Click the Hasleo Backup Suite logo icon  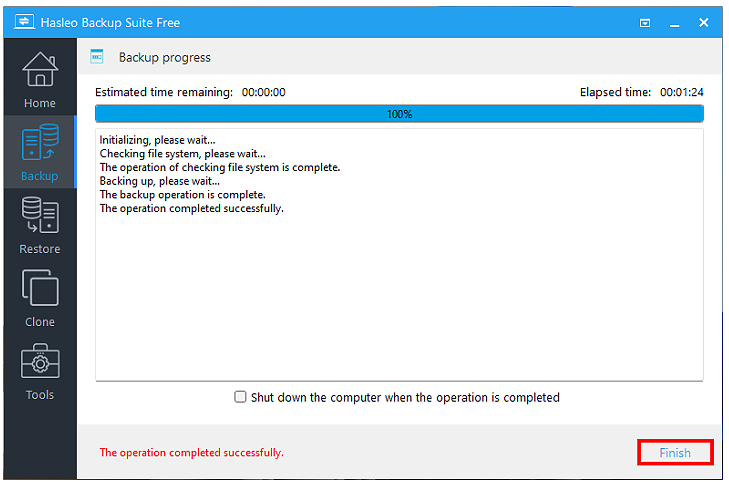pos(24,22)
